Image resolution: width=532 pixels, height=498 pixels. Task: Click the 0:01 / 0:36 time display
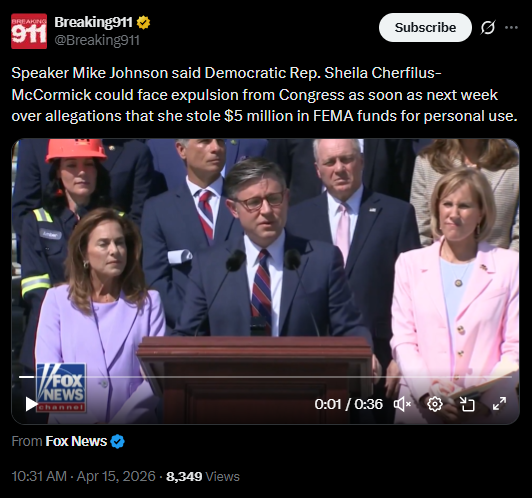[x=348, y=404]
